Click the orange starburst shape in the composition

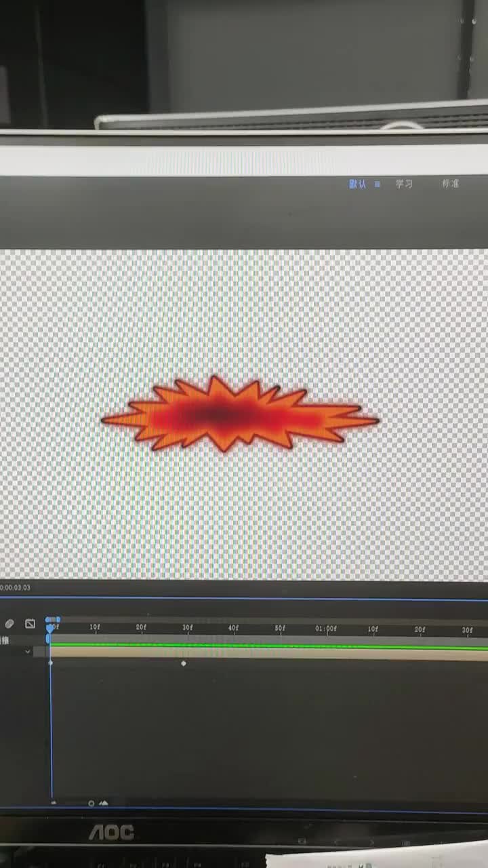(239, 414)
